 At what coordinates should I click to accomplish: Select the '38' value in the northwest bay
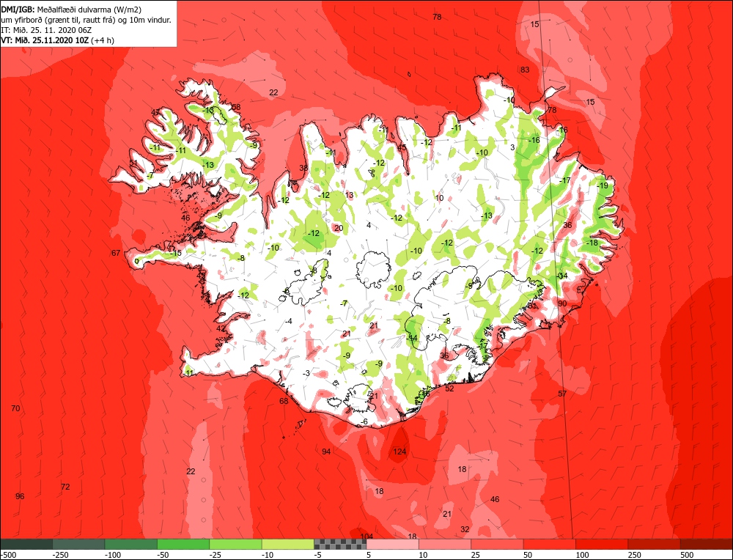303,169
